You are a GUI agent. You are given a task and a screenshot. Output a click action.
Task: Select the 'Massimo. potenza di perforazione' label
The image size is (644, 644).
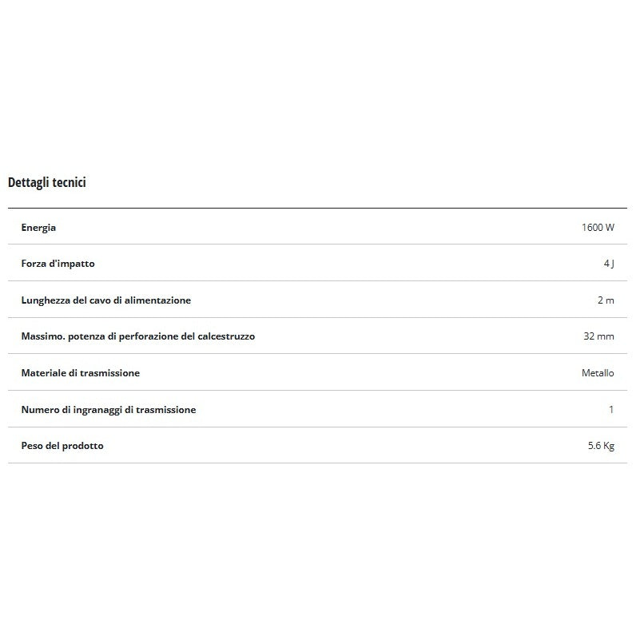pyautogui.click(x=137, y=337)
